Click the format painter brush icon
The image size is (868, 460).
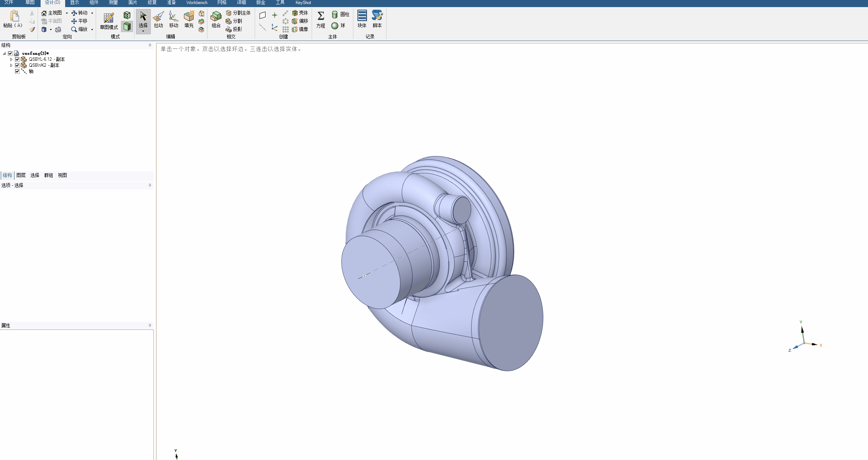point(32,29)
